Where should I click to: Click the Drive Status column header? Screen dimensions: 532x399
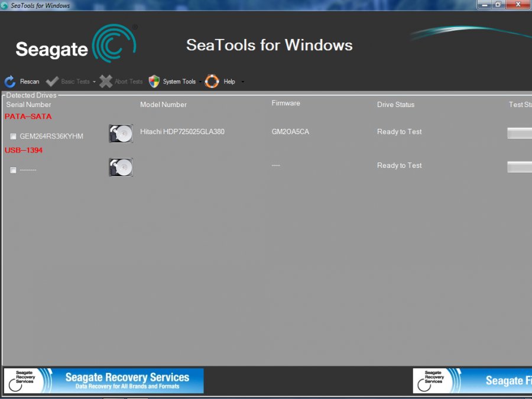point(395,105)
